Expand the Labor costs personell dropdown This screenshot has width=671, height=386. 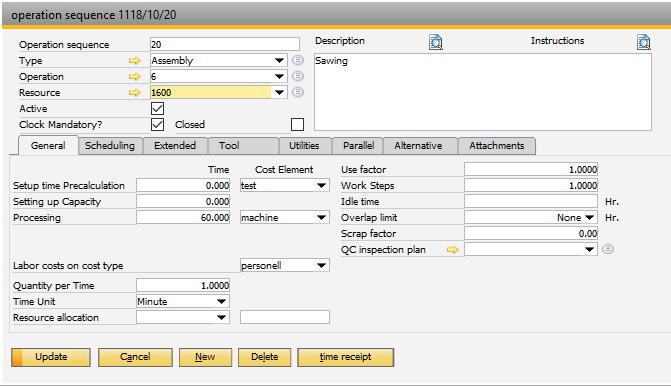(321, 266)
